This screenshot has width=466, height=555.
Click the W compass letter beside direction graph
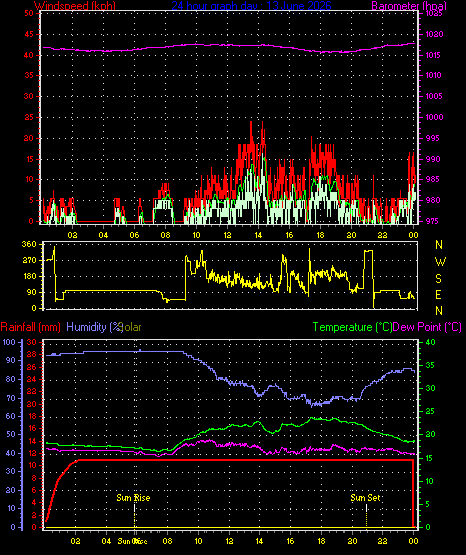[x=440, y=262]
